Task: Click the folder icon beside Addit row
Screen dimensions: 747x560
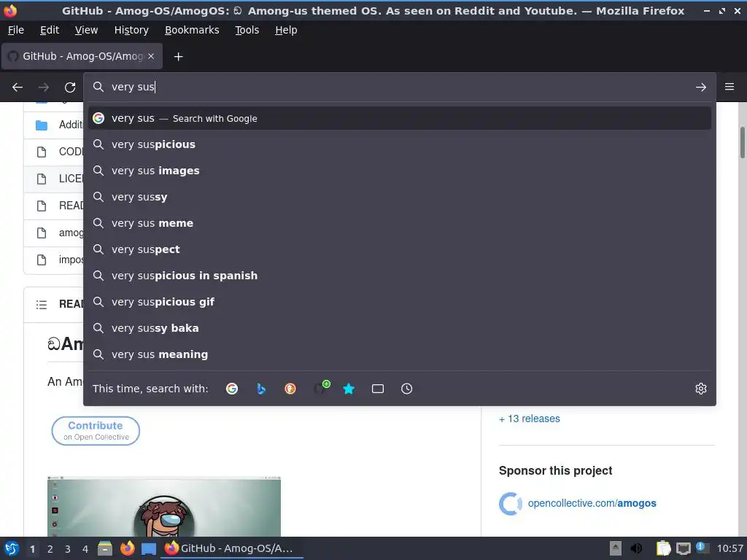Action: coord(42,125)
